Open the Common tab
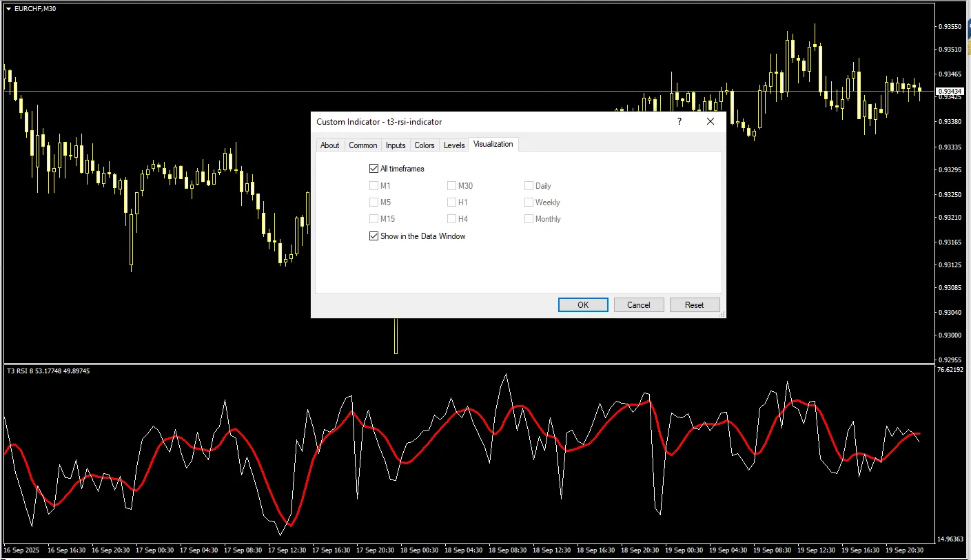This screenshot has width=971, height=560. coord(362,145)
